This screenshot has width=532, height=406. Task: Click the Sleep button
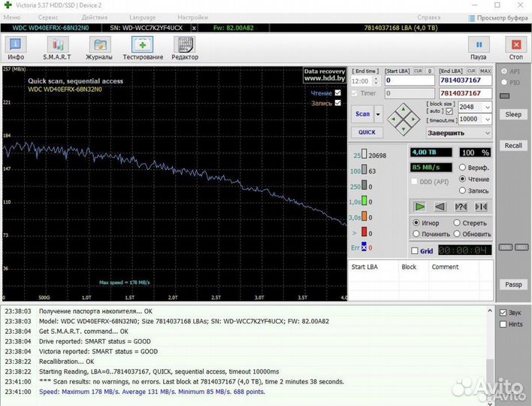(x=512, y=114)
